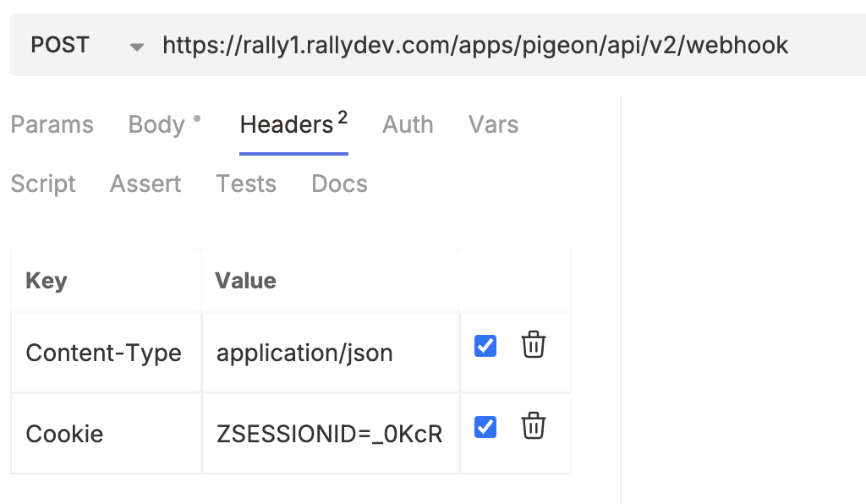Switch to the Script tab
866x504 pixels.
pyautogui.click(x=43, y=184)
